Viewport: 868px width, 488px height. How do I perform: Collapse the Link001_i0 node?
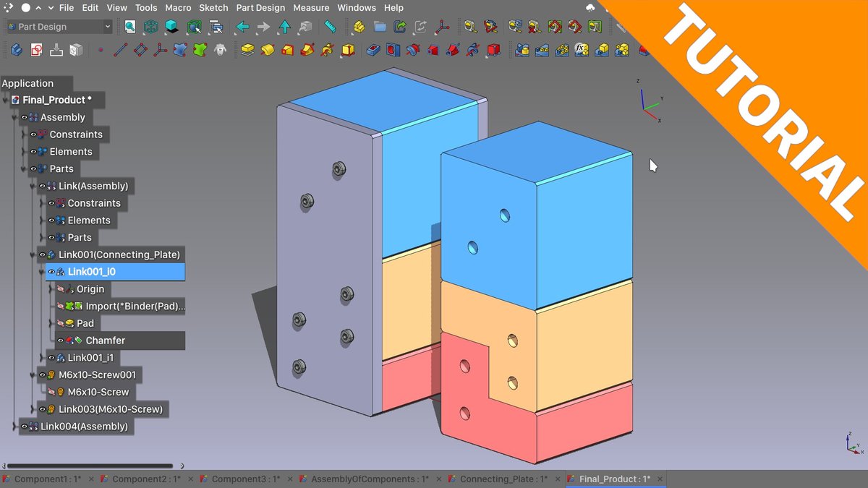tap(41, 272)
